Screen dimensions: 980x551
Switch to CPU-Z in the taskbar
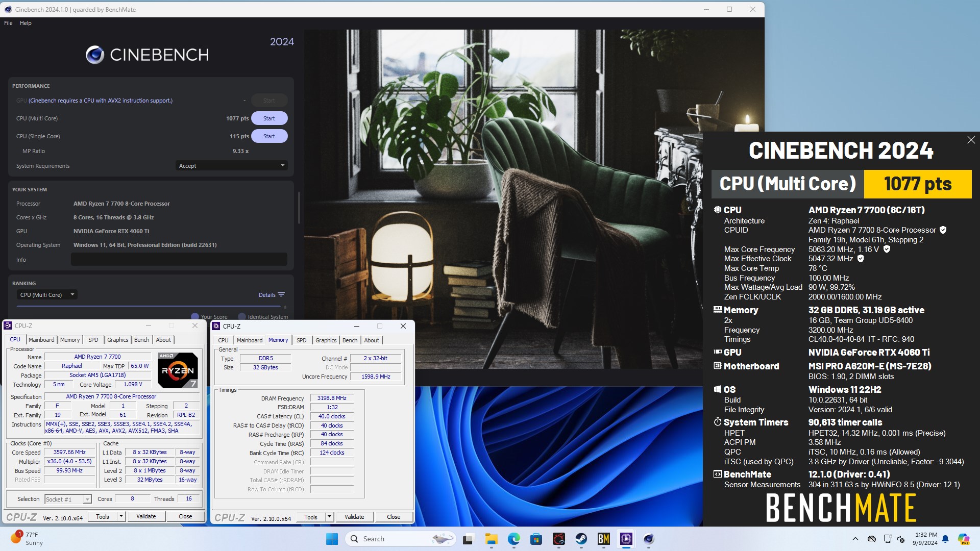tap(626, 539)
